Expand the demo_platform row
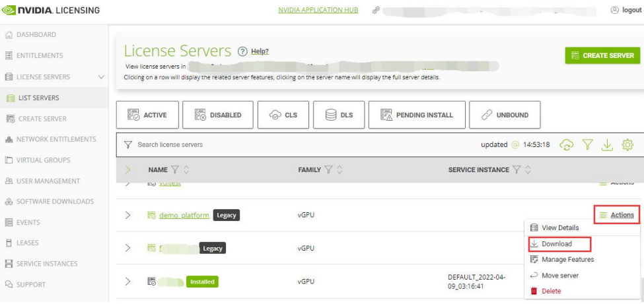This screenshot has height=304, width=644. (x=127, y=215)
